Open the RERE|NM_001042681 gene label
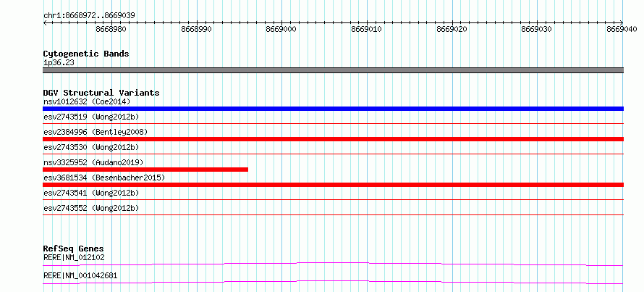Image resolution: width=644 pixels, height=292 pixels. point(80,275)
